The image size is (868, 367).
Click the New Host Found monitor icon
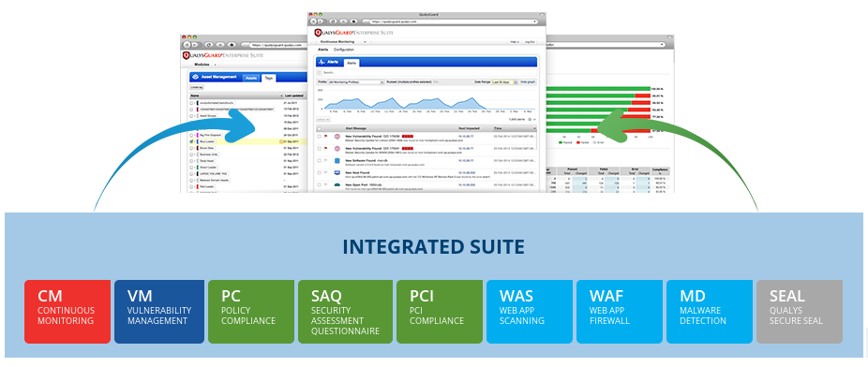pyautogui.click(x=337, y=173)
